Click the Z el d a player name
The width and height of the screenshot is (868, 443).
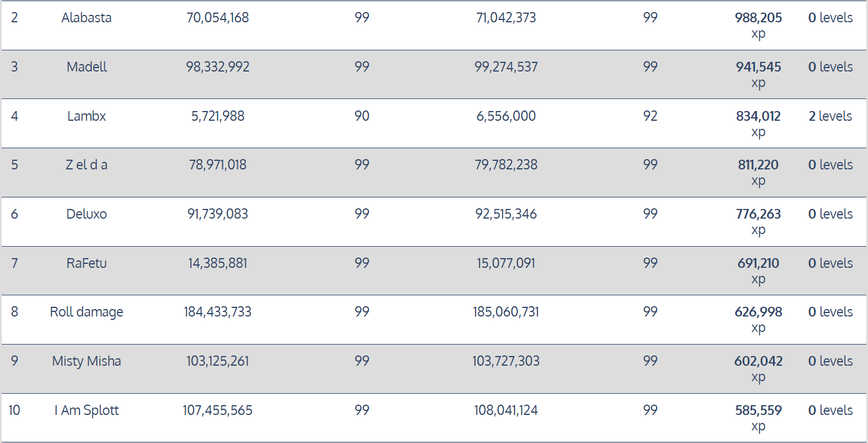(x=87, y=165)
